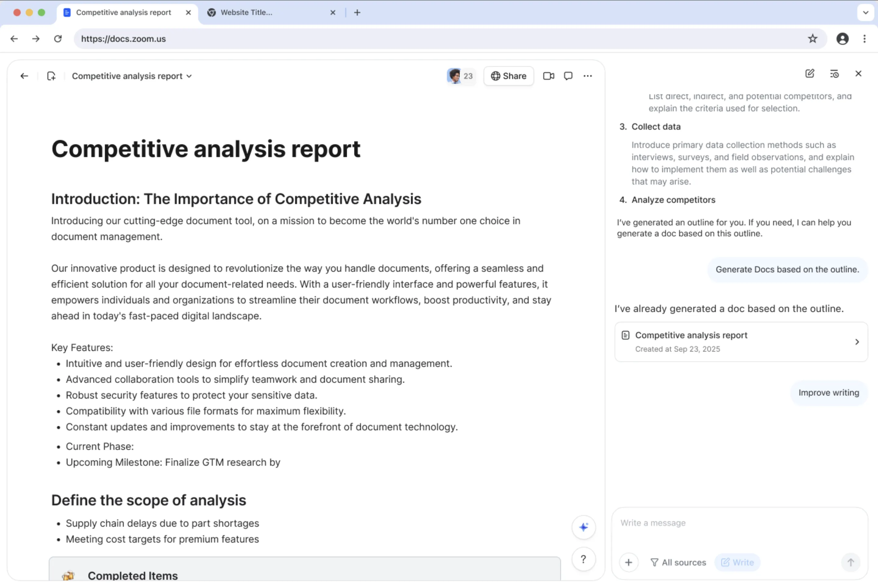Image resolution: width=878 pixels, height=588 pixels.
Task: Open the document title dropdown
Action: click(x=189, y=76)
